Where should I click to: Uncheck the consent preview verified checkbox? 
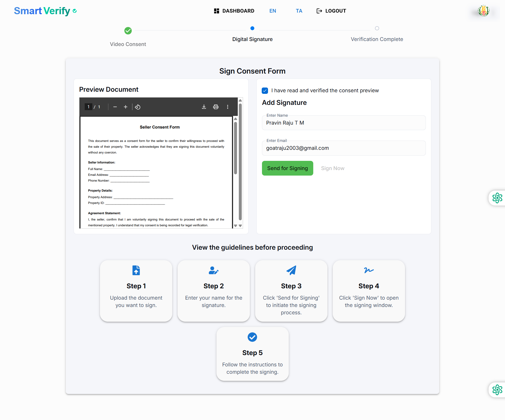(x=265, y=91)
